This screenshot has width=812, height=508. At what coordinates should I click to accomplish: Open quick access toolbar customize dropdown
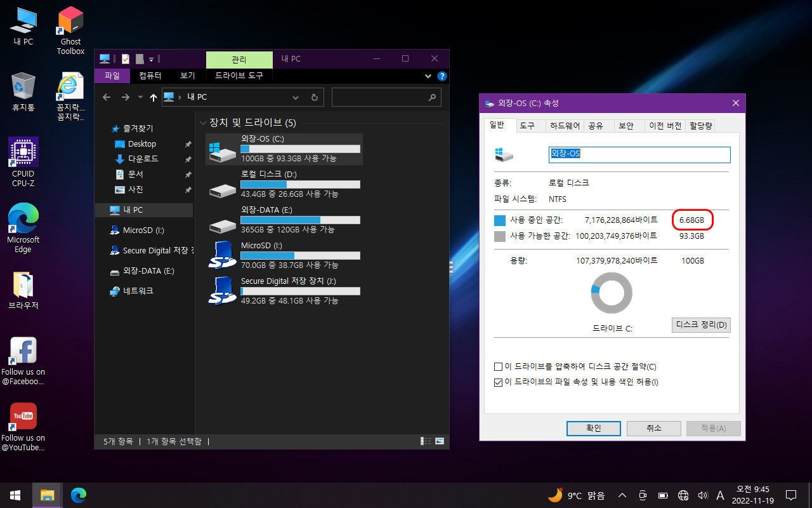[x=152, y=59]
